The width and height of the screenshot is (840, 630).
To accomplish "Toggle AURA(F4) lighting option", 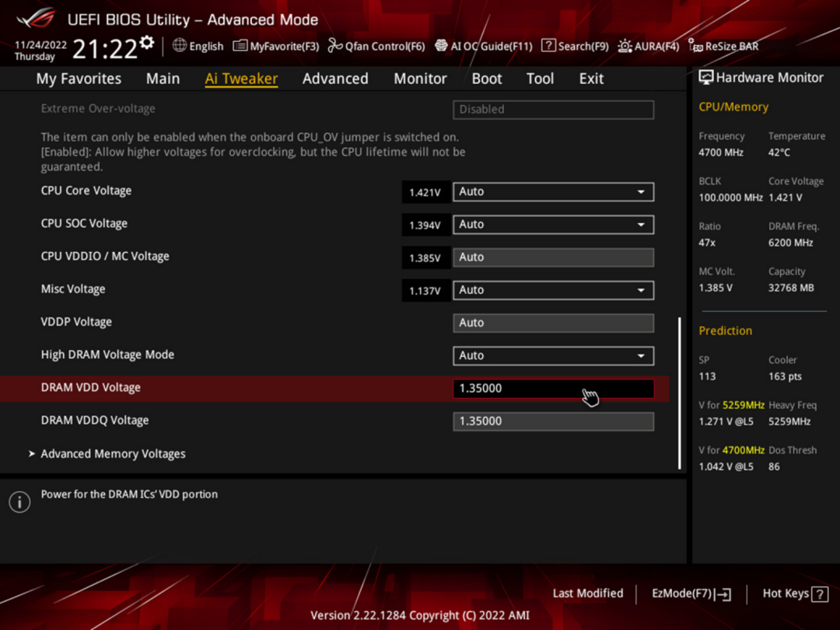I will click(648, 46).
